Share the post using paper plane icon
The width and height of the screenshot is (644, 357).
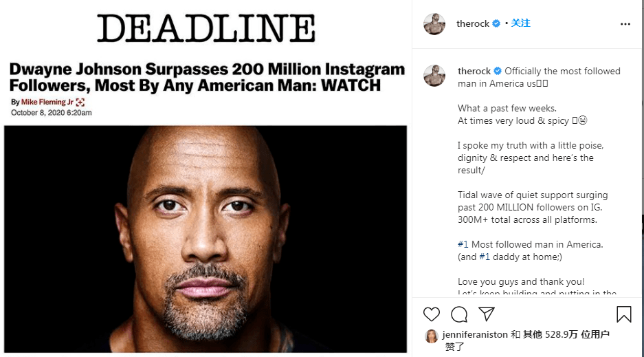pyautogui.click(x=487, y=314)
